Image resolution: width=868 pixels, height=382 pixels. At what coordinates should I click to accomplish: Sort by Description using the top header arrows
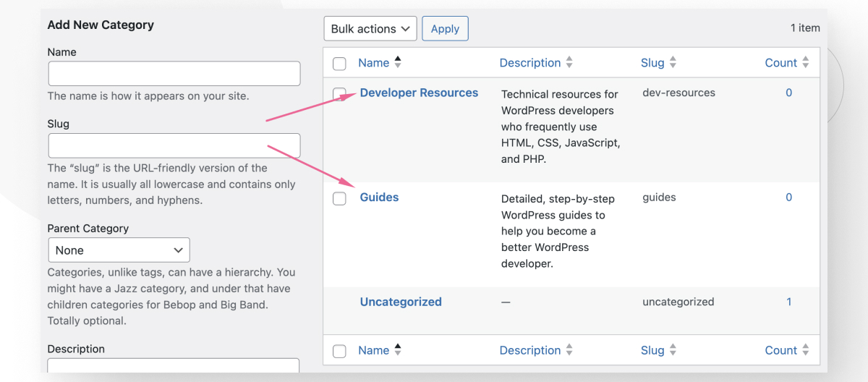point(569,63)
